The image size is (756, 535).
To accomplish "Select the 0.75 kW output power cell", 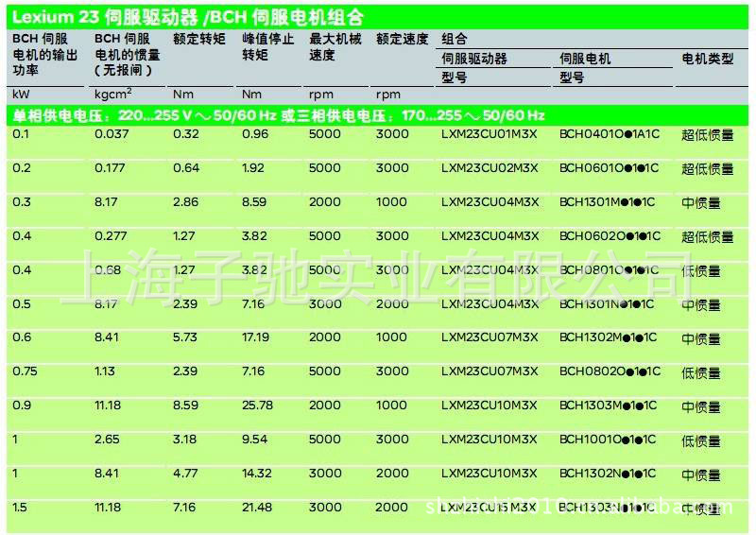I will tap(26, 372).
